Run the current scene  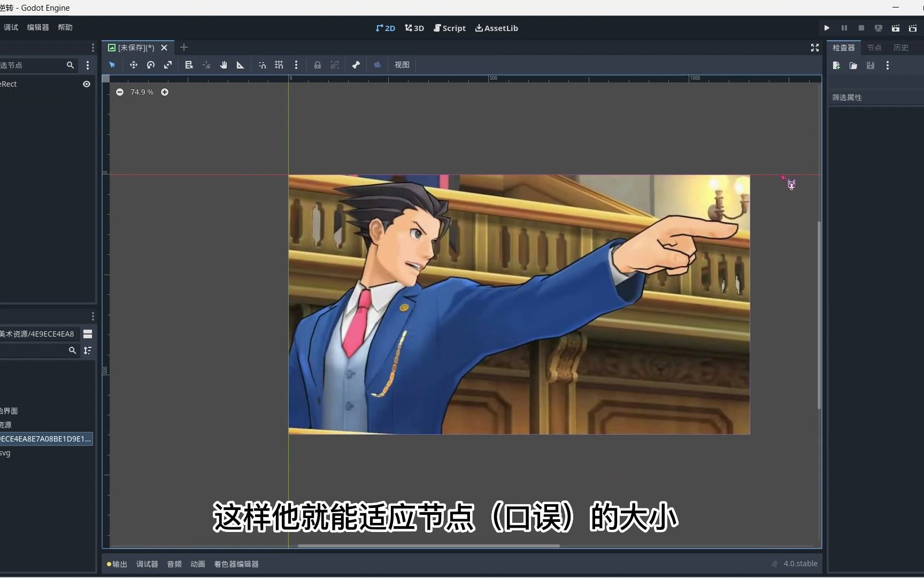point(896,28)
